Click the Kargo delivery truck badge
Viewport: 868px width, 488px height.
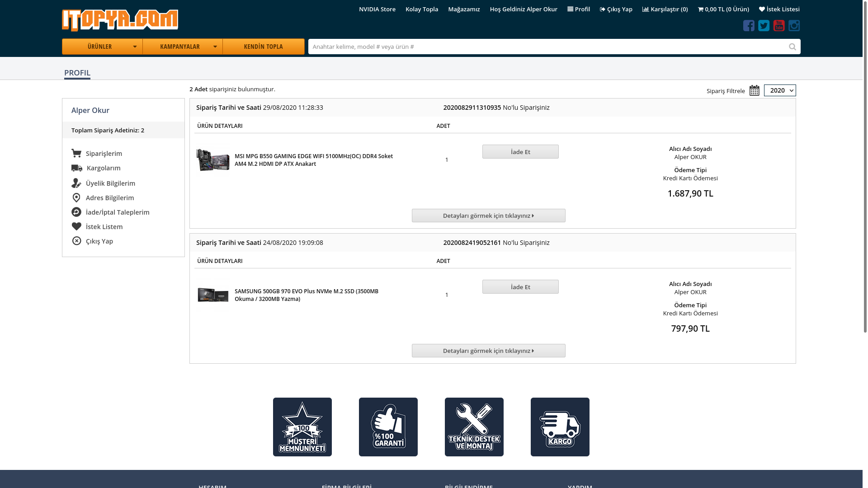(560, 427)
